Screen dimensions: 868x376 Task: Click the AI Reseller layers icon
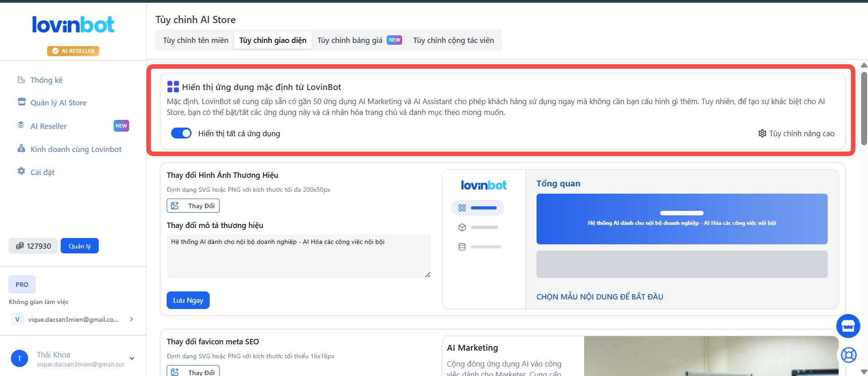[21, 125]
